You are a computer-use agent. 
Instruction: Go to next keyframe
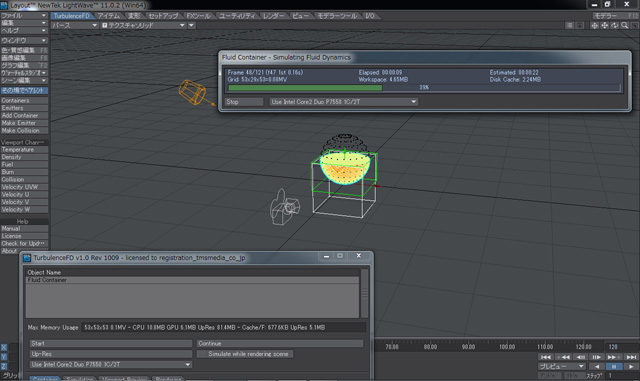pyautogui.click(x=613, y=357)
